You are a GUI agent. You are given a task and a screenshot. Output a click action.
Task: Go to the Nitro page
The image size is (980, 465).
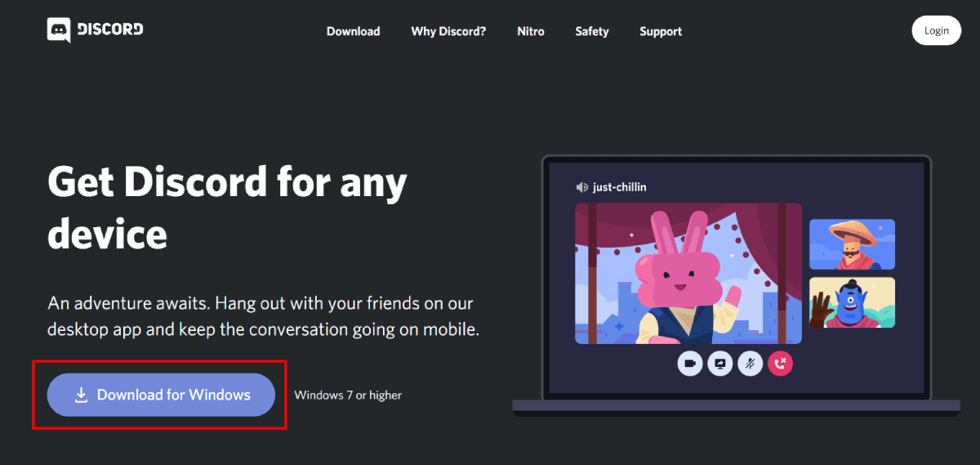tap(531, 31)
